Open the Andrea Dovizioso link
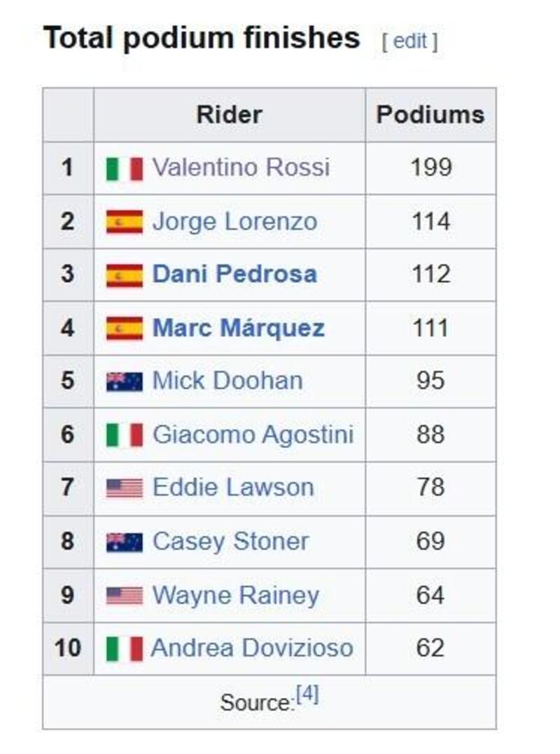560x754 pixels. point(252,648)
